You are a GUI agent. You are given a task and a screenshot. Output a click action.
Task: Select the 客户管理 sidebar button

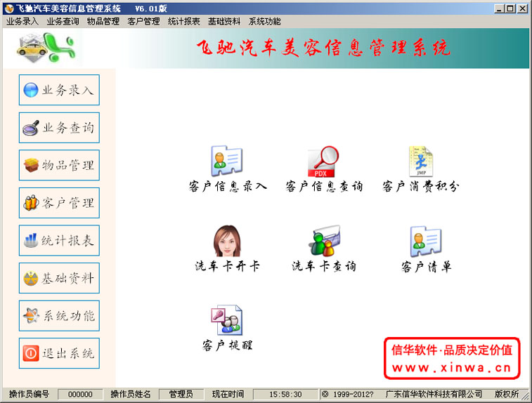[x=59, y=203]
